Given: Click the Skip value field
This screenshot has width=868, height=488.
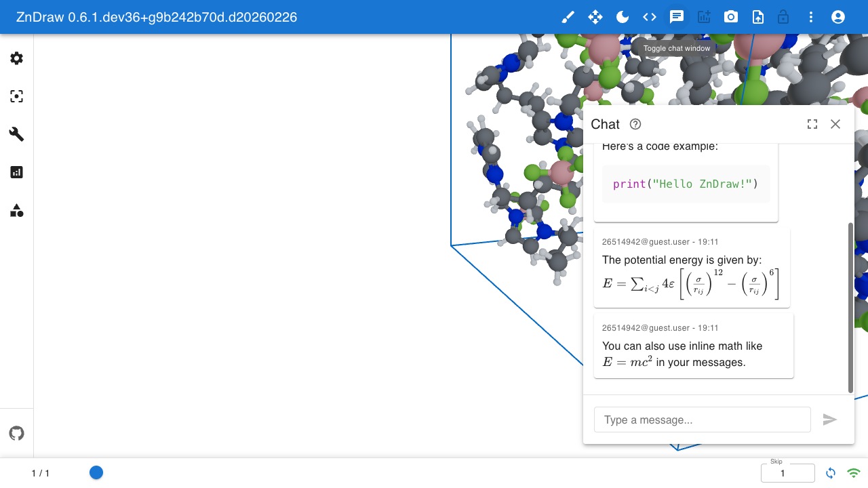Looking at the screenshot, I should (x=788, y=473).
